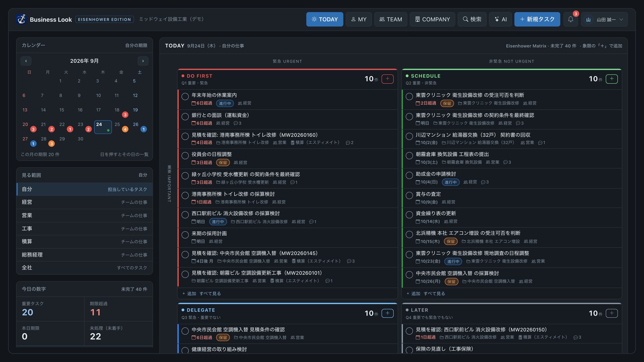This screenshot has height=362, width=644.
Task: Complete the 賞与の査定 task circle
Action: pos(409,195)
